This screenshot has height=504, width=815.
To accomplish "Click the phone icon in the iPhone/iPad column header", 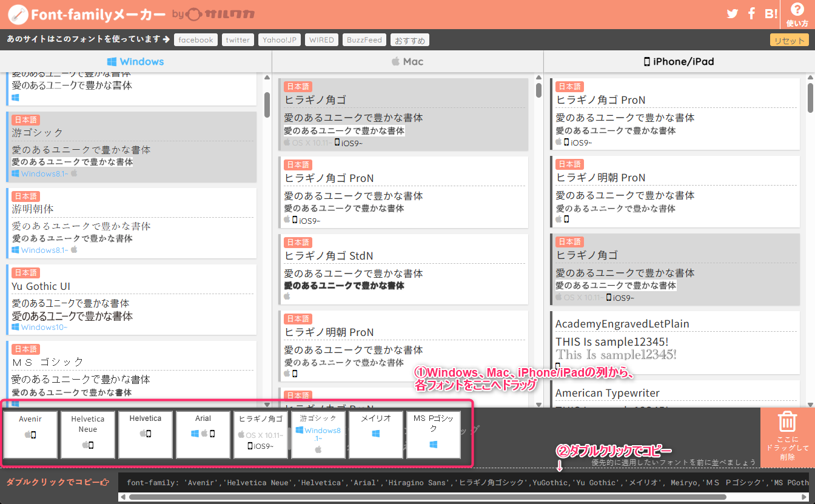I will click(x=646, y=61).
